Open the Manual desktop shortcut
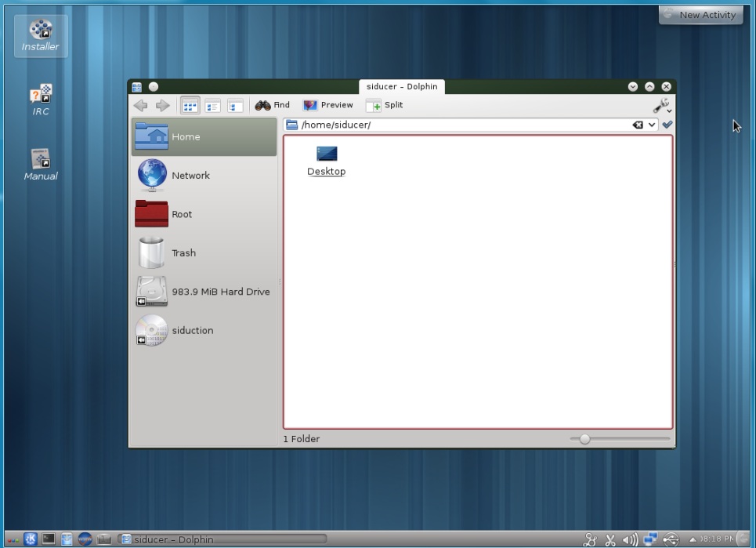Image resolution: width=756 pixels, height=548 pixels. 41,165
